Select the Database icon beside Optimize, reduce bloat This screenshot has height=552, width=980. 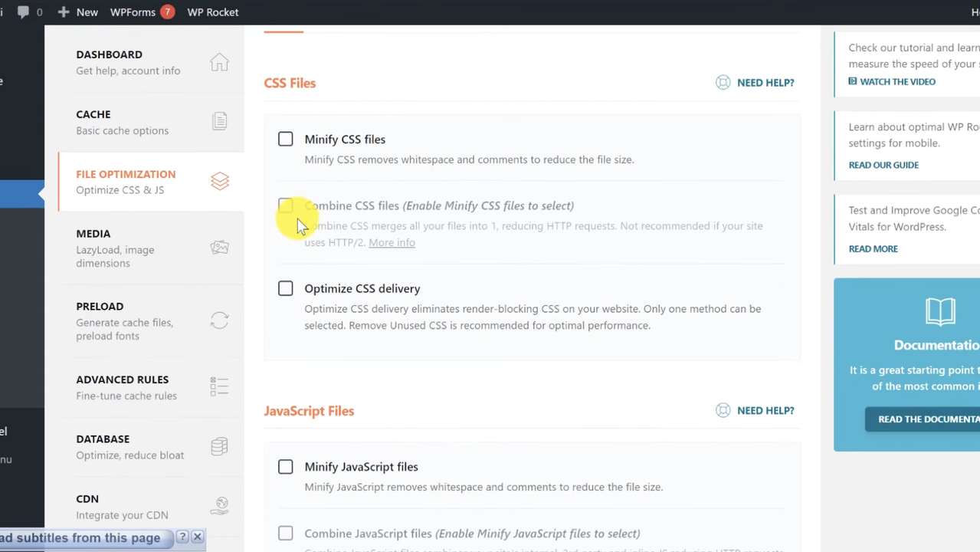219,445
